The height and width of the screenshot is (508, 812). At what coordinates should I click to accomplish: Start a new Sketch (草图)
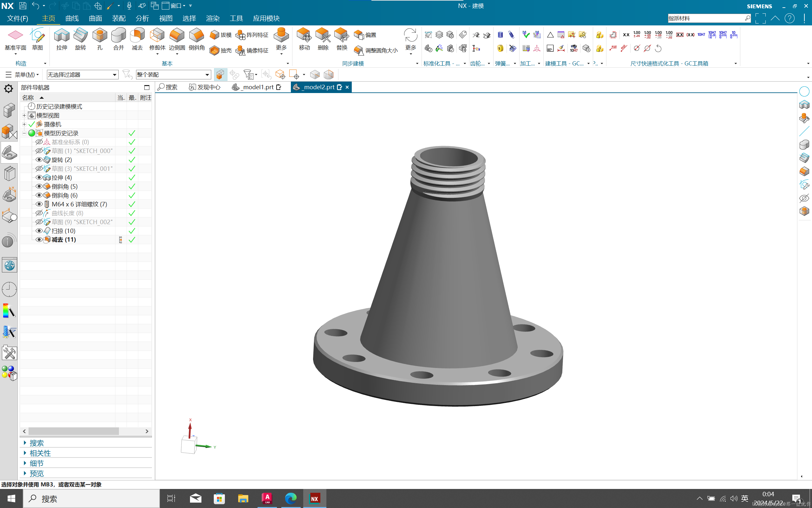(37, 39)
